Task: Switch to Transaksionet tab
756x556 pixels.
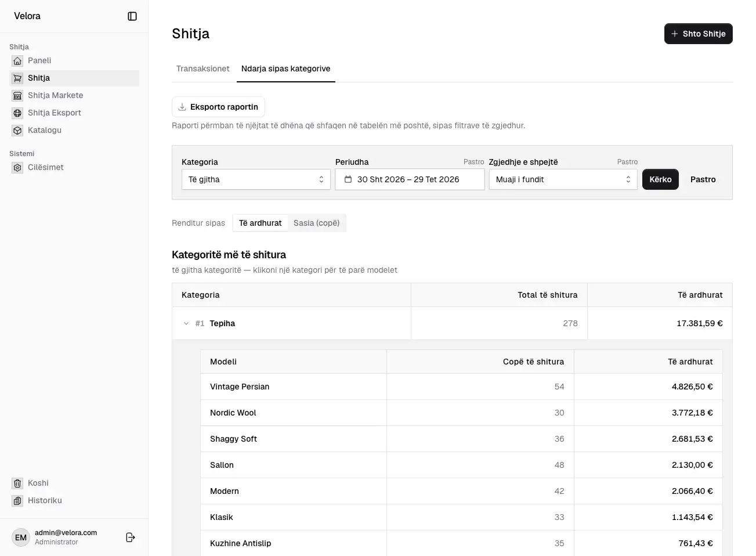Action: pyautogui.click(x=203, y=68)
